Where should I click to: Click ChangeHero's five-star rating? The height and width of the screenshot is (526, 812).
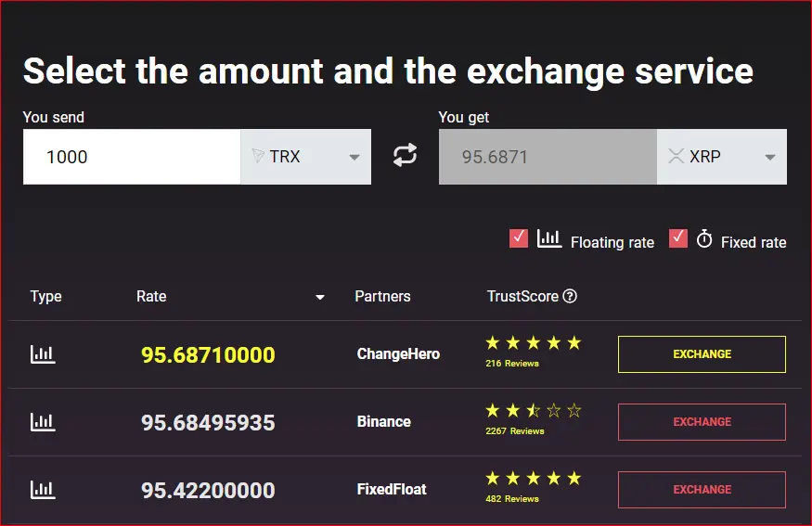click(x=534, y=342)
